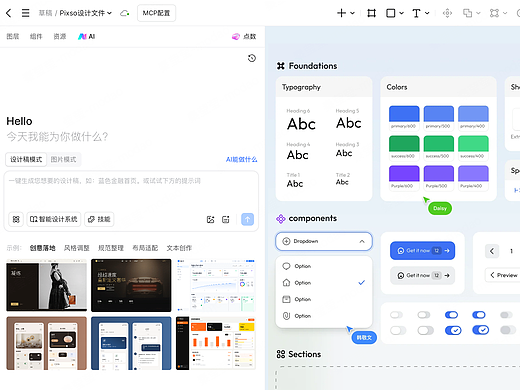The image size is (520, 390).
Task: Select 设计稿模式 design mode tab
Action: pyautogui.click(x=26, y=159)
